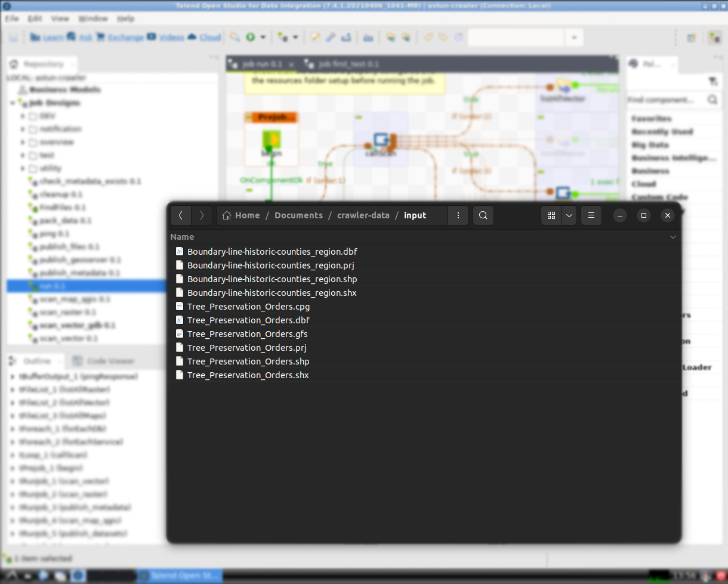Image resolution: width=728 pixels, height=584 pixels.
Task: Switch to the Outline tab
Action: (36, 361)
